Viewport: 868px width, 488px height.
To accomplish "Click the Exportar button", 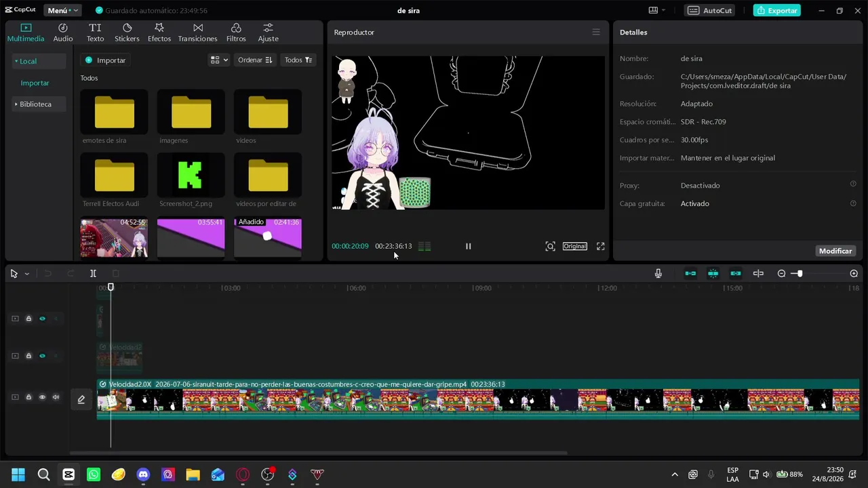I will tap(777, 10).
